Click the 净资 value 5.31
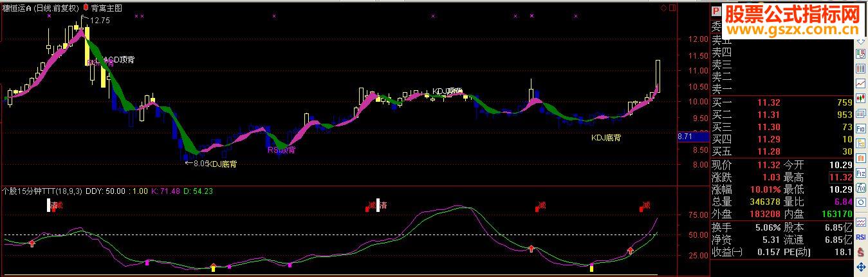The width and height of the screenshot is (868, 277). point(772,240)
